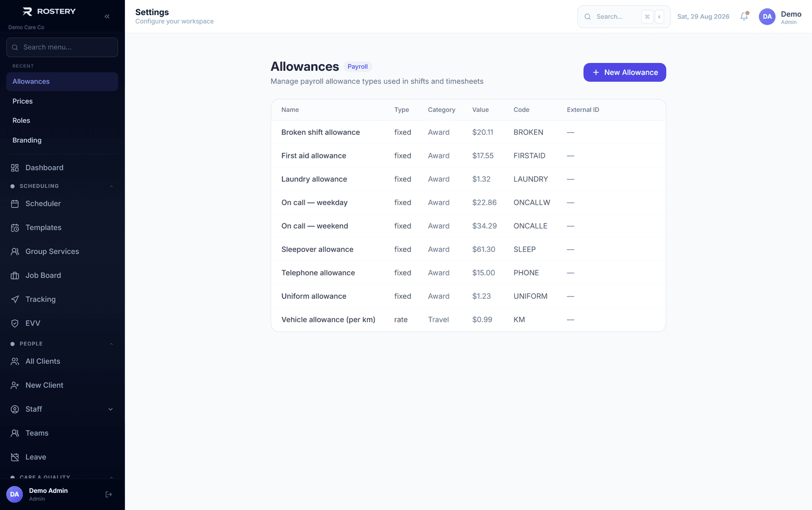The width and height of the screenshot is (812, 510).
Task: Click the Vehicle allowance (per km) row
Action: pos(468,320)
